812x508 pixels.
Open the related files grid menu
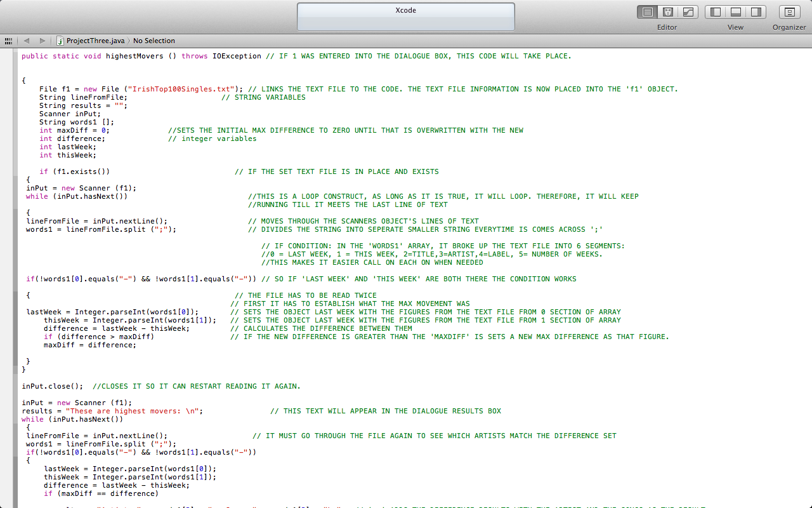click(x=8, y=41)
